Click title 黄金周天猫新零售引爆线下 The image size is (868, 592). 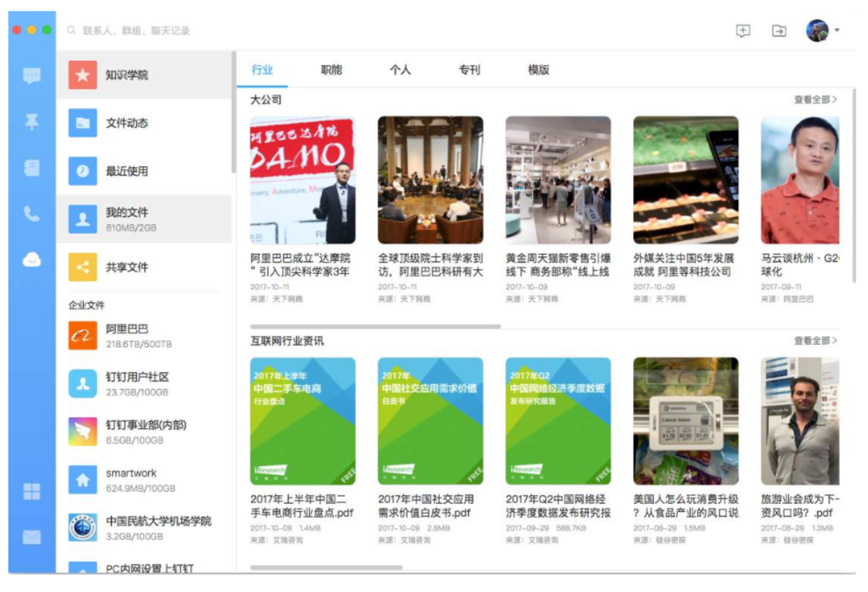click(558, 265)
